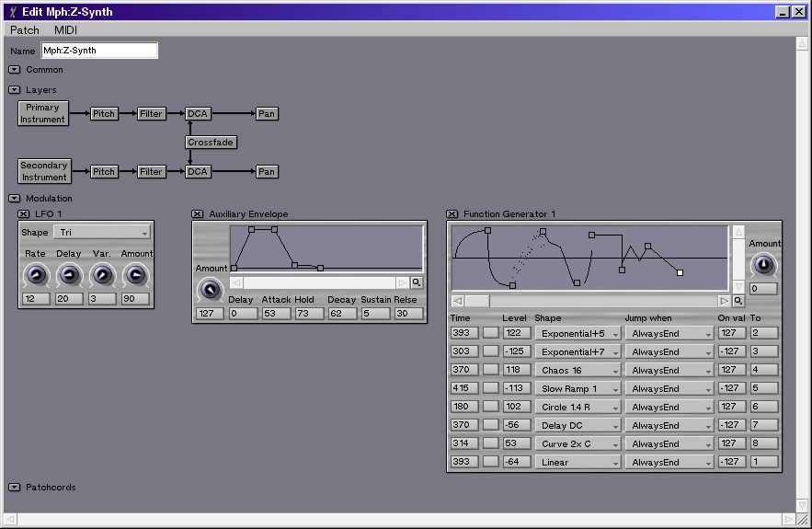Click the Crossfade block
The height and width of the screenshot is (529, 812).
(211, 143)
